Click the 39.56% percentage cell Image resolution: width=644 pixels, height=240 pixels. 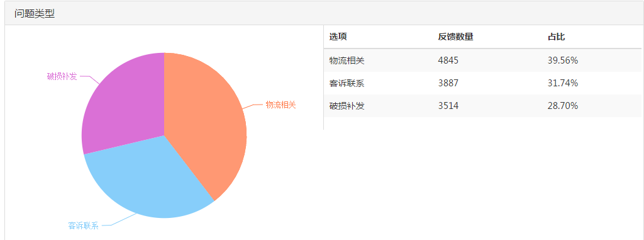pos(563,60)
